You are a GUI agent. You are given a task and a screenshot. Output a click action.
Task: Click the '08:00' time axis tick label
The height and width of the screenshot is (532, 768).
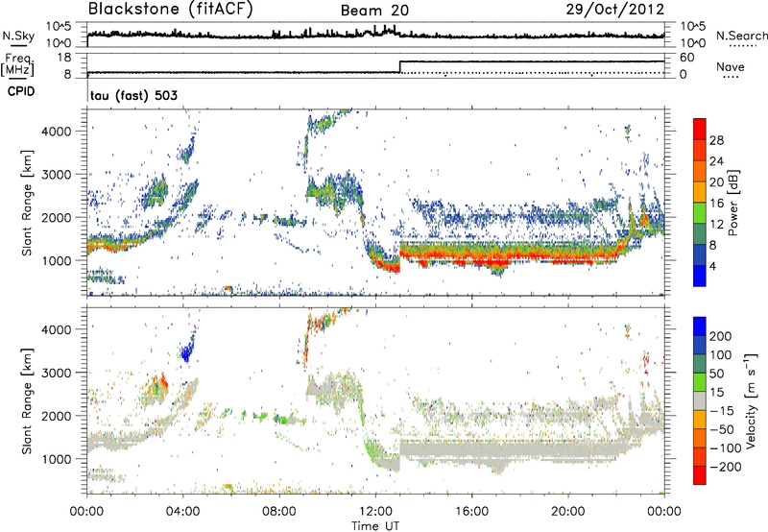(279, 512)
